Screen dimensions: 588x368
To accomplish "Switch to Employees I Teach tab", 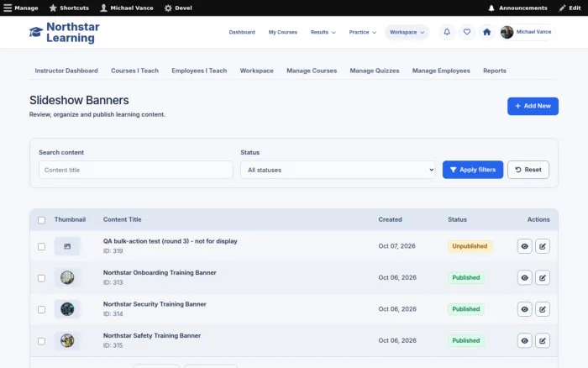I will click(199, 71).
